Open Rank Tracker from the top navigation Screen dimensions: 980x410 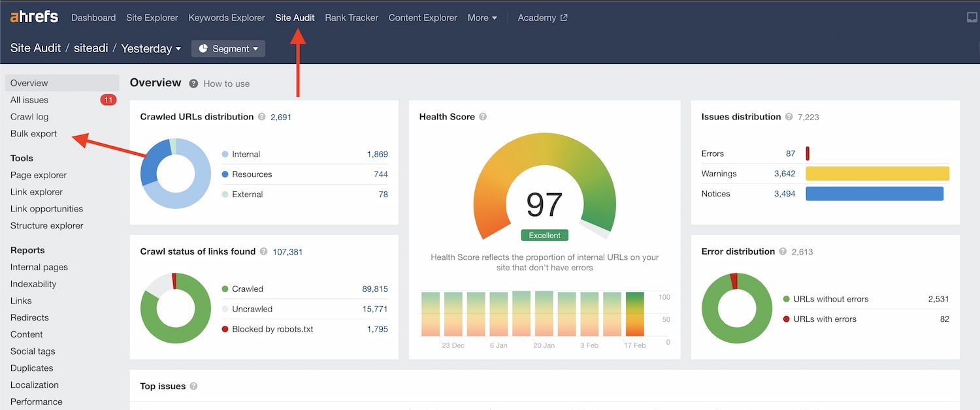point(351,18)
